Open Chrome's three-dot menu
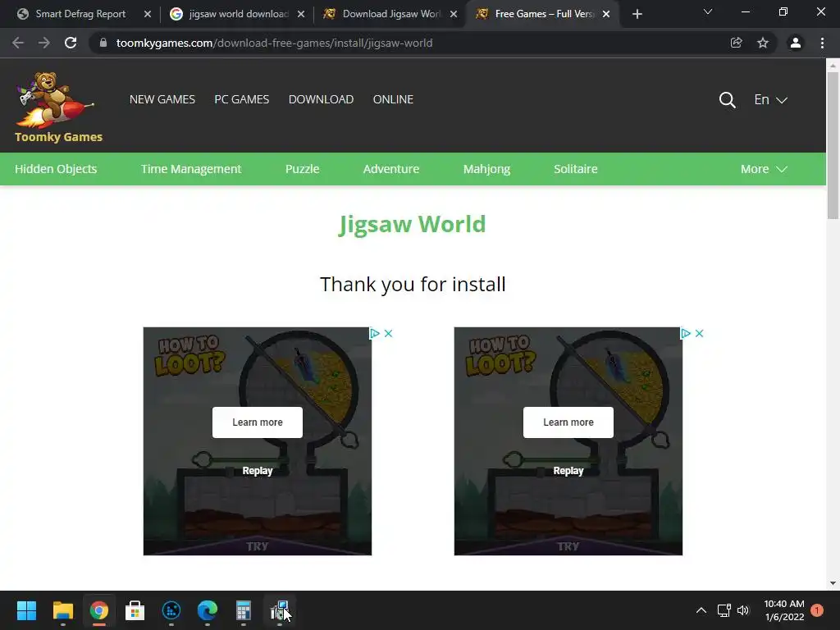This screenshot has height=630, width=840. coord(822,43)
